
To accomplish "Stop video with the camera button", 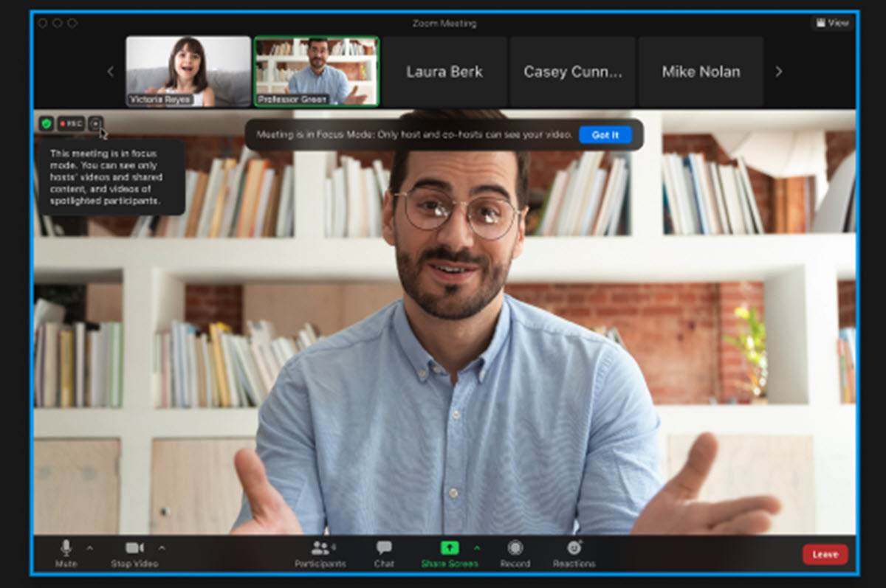I will tap(134, 547).
